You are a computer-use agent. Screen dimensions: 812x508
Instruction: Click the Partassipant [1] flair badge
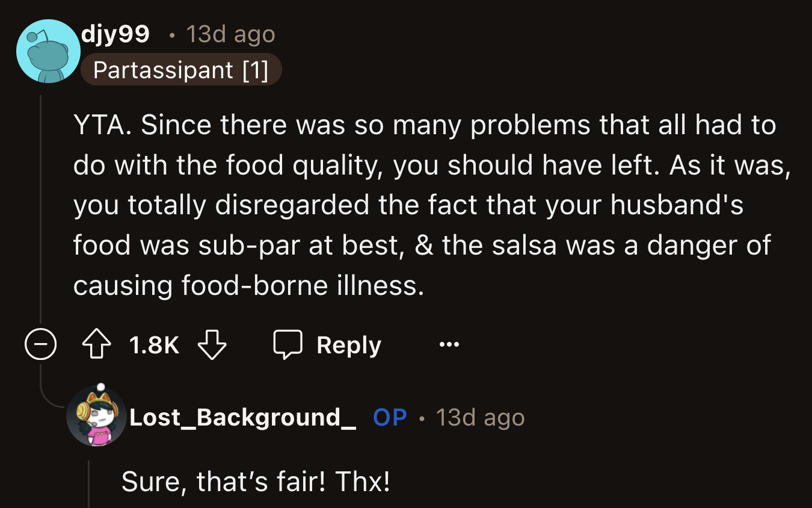182,70
